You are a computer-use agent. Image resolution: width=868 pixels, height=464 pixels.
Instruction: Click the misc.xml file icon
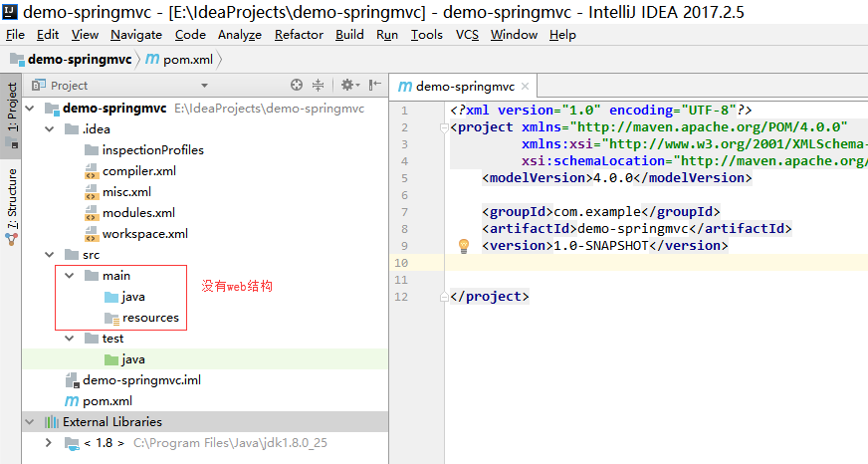(x=92, y=192)
